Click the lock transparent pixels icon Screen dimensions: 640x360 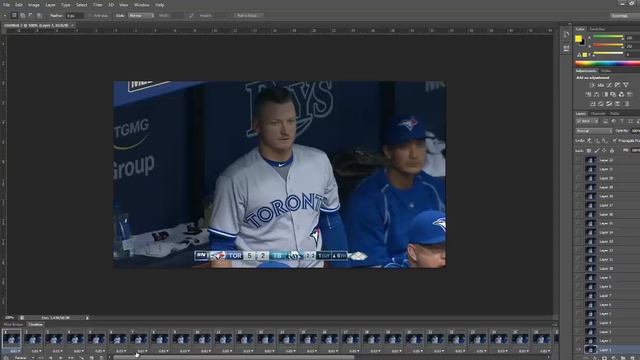[x=589, y=150]
